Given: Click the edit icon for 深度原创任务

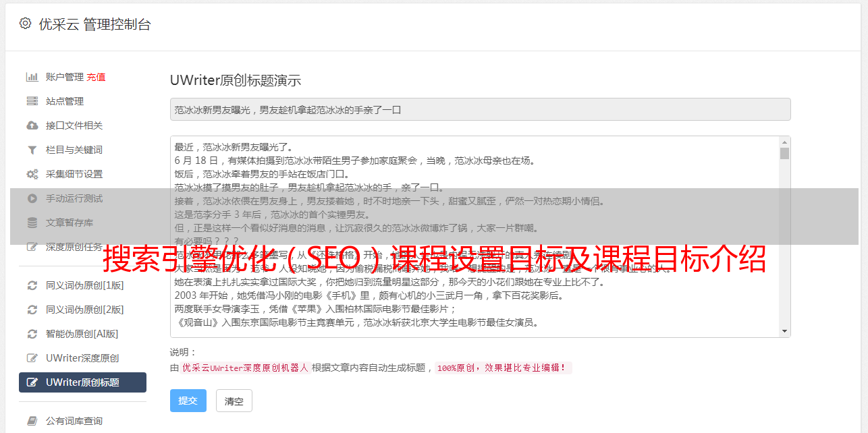Looking at the screenshot, I should click(32, 247).
